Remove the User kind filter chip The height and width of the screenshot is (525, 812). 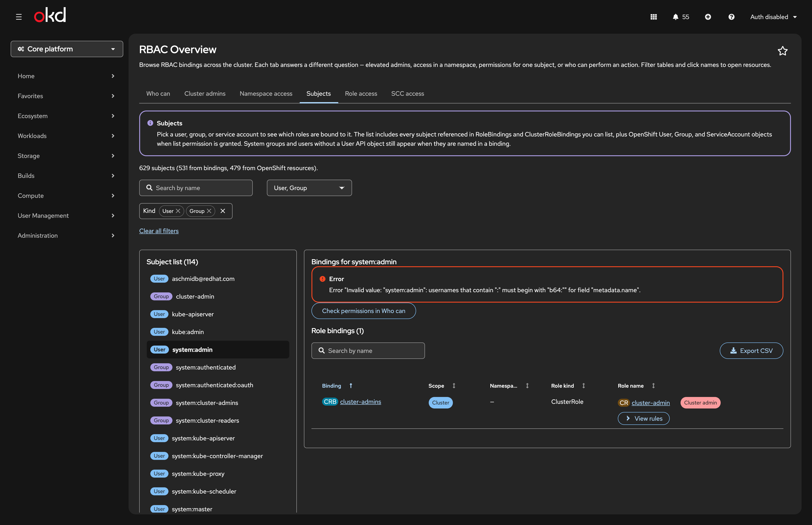tap(178, 211)
